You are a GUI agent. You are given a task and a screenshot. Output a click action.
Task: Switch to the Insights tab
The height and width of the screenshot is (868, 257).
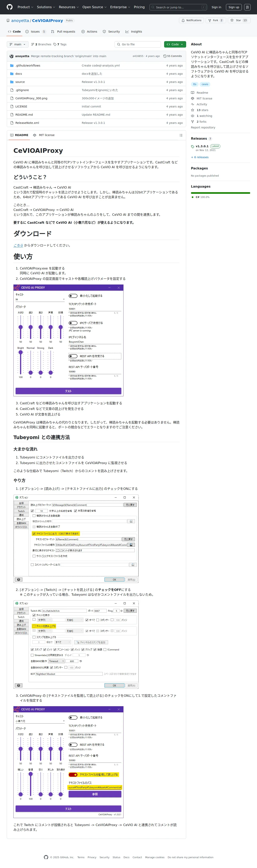[x=134, y=32]
